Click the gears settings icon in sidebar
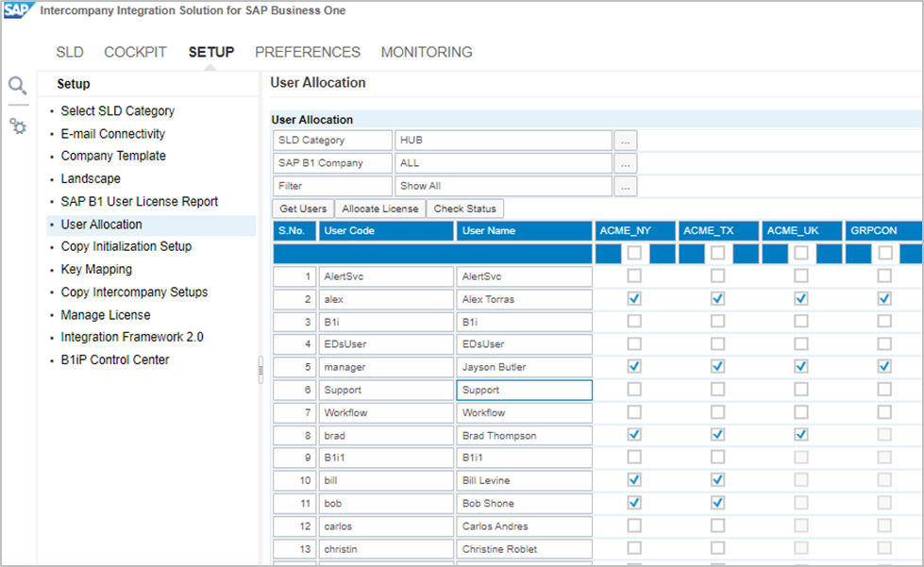 point(18,125)
